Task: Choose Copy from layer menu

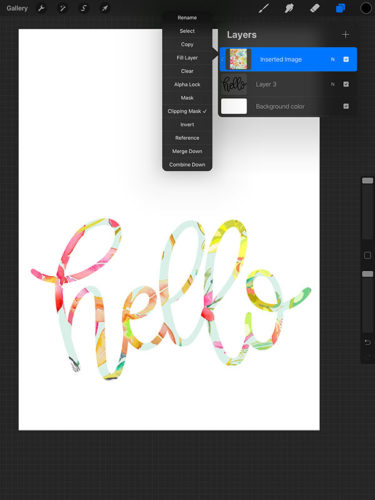Action: tap(187, 44)
